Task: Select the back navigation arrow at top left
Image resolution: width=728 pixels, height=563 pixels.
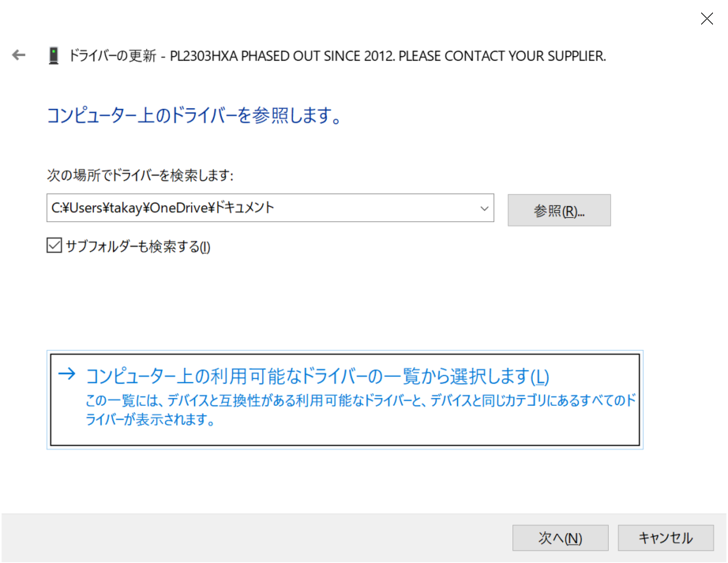Action: [18, 55]
